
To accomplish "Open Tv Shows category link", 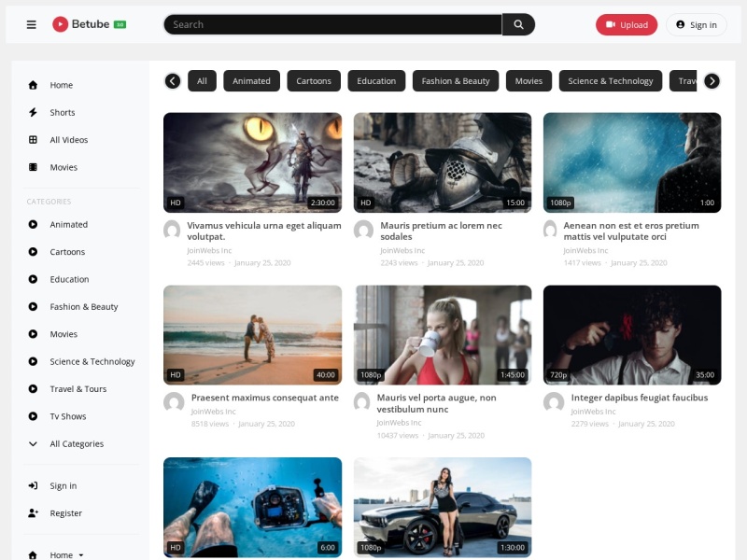I will (67, 416).
